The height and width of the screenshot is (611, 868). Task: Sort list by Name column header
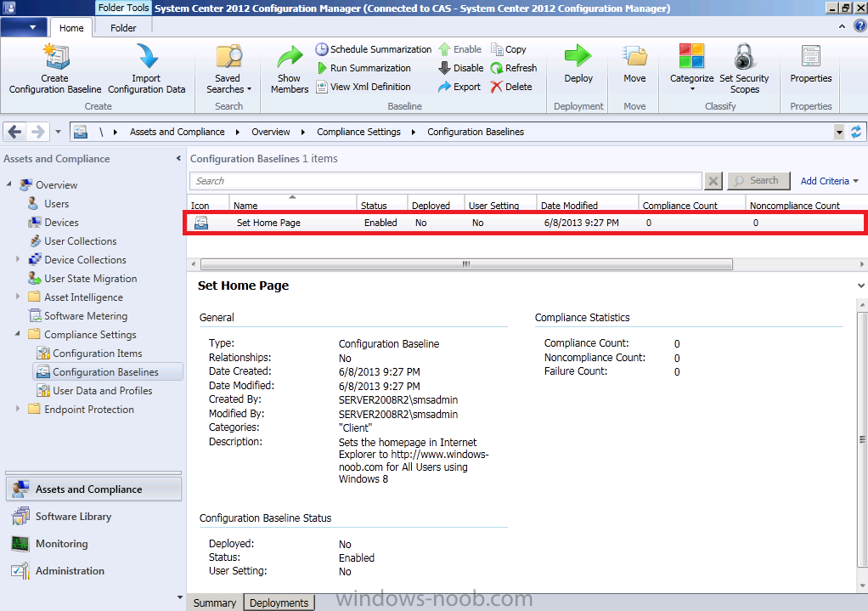click(292, 205)
